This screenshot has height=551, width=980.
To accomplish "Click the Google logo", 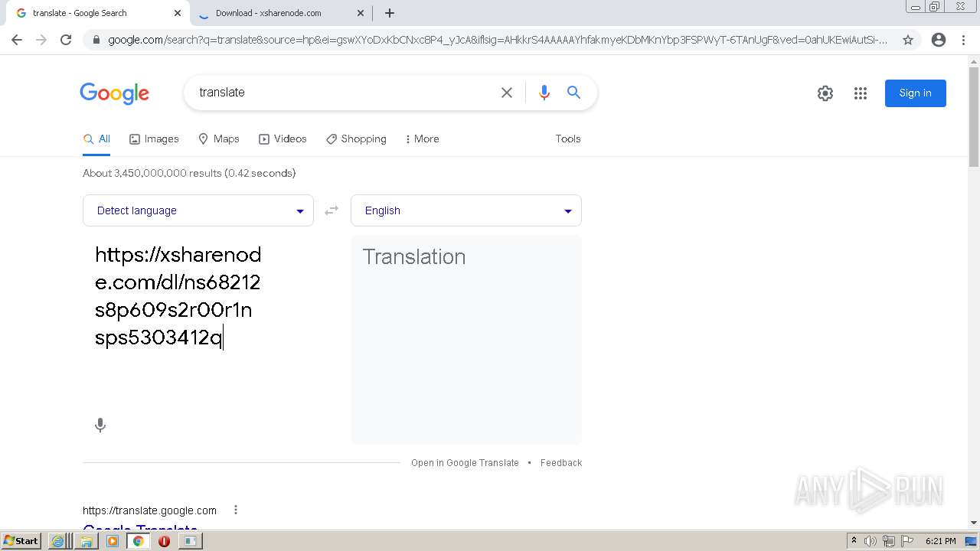I will (x=114, y=93).
